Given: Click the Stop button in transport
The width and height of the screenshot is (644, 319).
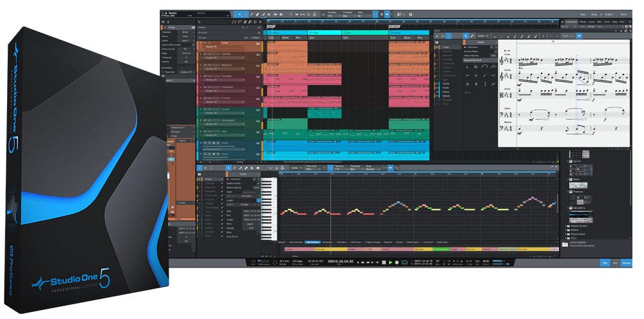Looking at the screenshot, I should (384, 262).
